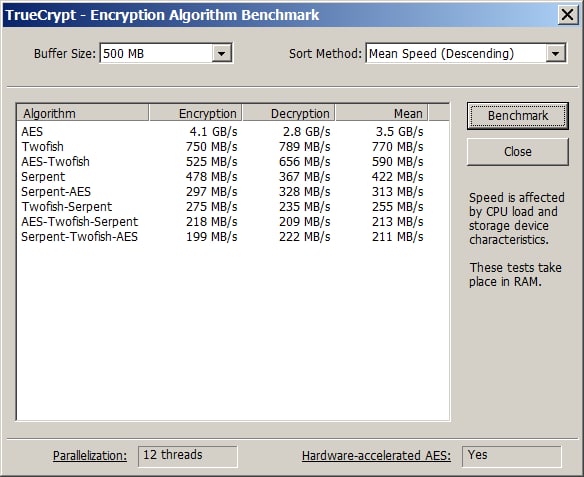Click the 297 MB/s encryption value
The height and width of the screenshot is (477, 584).
[x=212, y=191]
